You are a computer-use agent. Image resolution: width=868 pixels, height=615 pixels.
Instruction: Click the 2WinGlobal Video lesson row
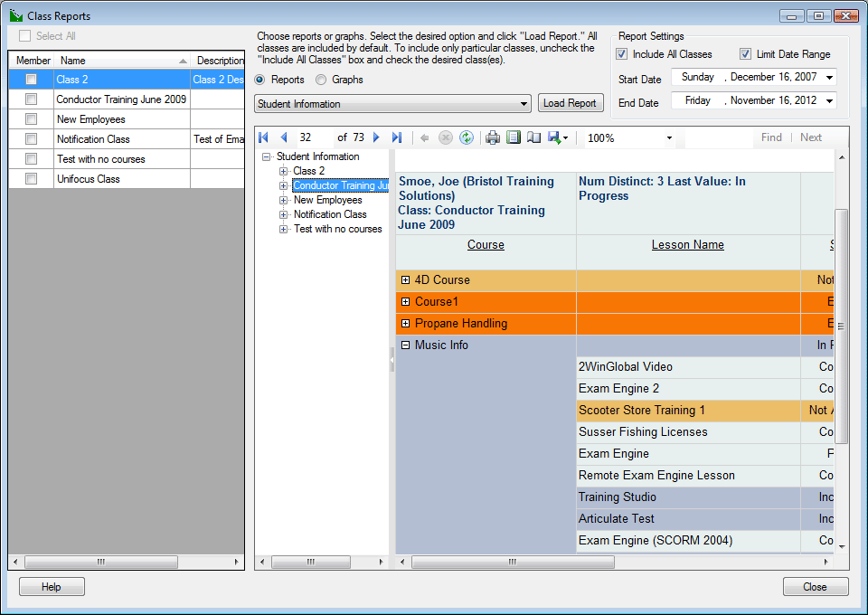(x=688, y=367)
